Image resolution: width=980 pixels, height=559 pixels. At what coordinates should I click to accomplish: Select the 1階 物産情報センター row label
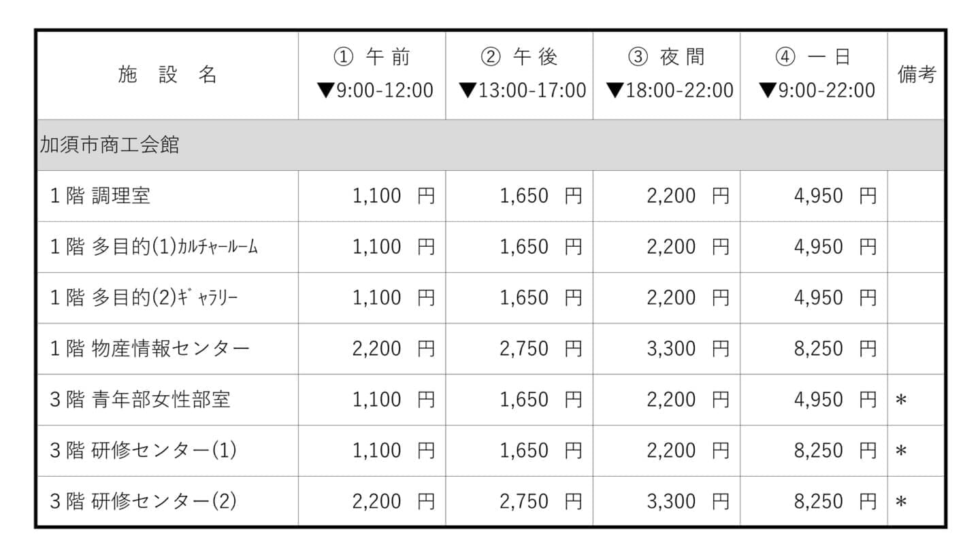tap(150, 349)
